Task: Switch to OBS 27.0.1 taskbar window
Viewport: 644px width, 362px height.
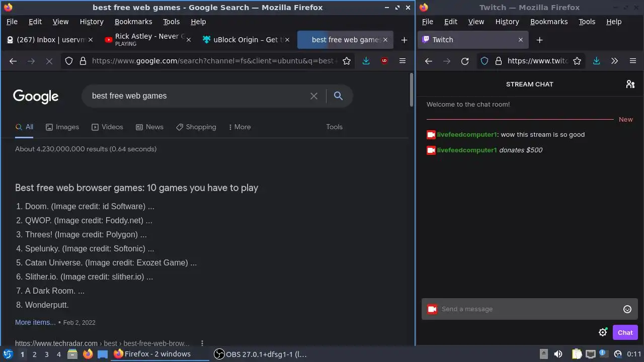Action: tap(261, 354)
